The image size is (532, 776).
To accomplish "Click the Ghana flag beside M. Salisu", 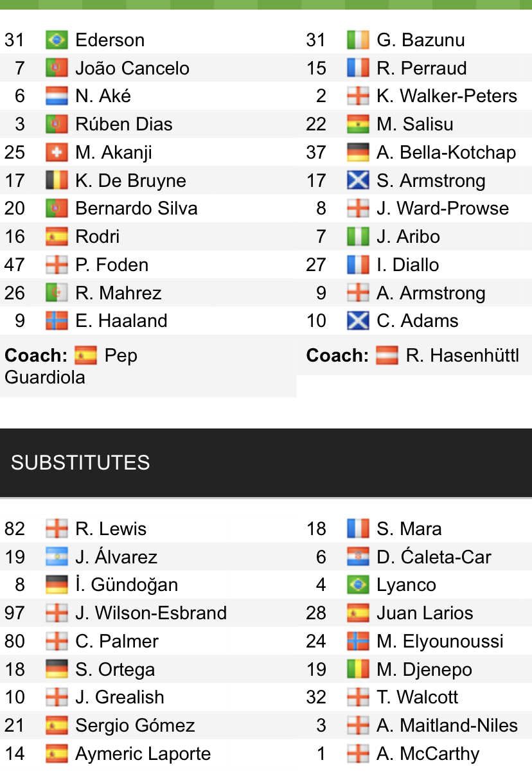I will [x=358, y=124].
